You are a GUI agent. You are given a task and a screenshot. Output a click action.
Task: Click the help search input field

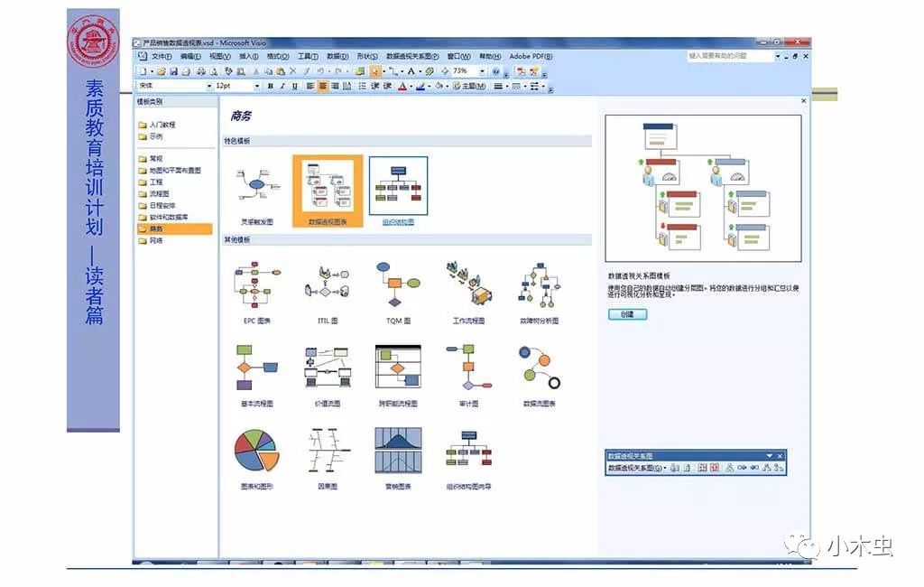pyautogui.click(x=730, y=56)
